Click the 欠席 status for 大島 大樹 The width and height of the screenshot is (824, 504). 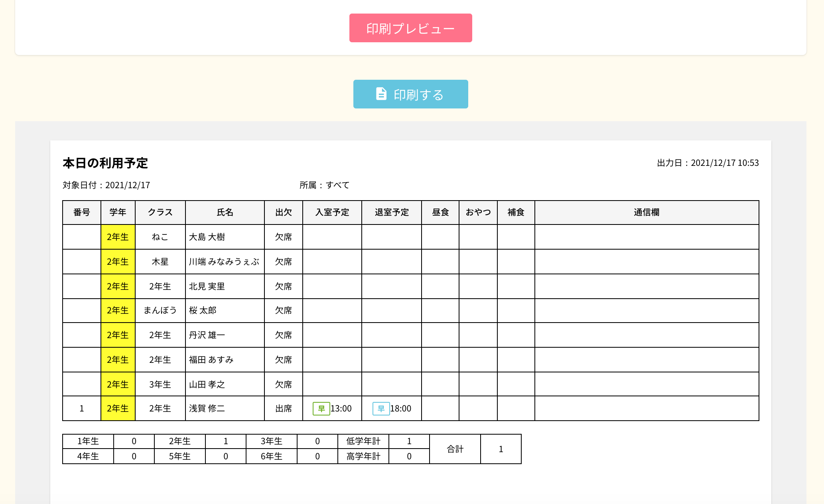pos(284,237)
